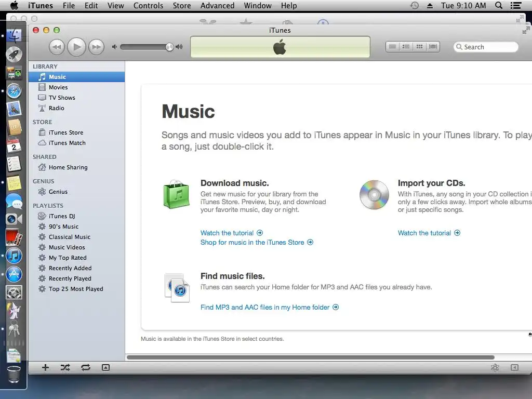Click the CD disc icon

click(374, 195)
